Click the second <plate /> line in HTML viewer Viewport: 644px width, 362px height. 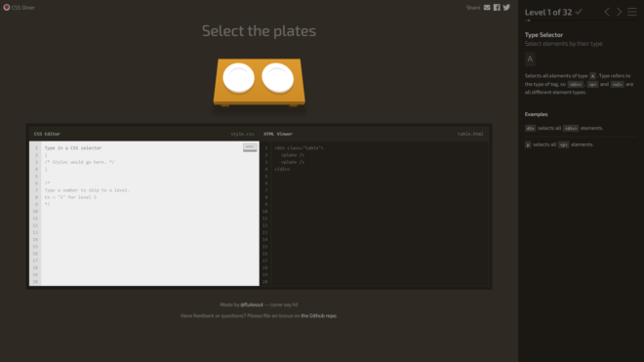click(293, 162)
